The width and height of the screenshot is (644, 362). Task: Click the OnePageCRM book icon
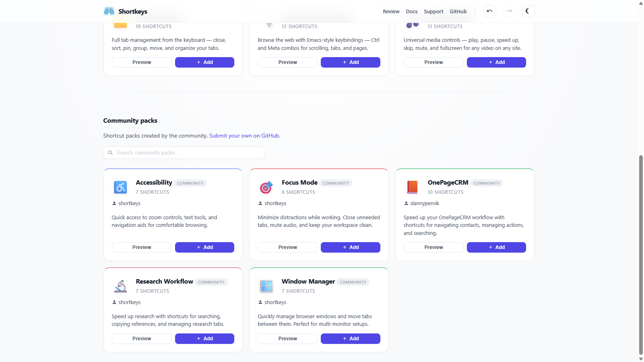coord(412,187)
